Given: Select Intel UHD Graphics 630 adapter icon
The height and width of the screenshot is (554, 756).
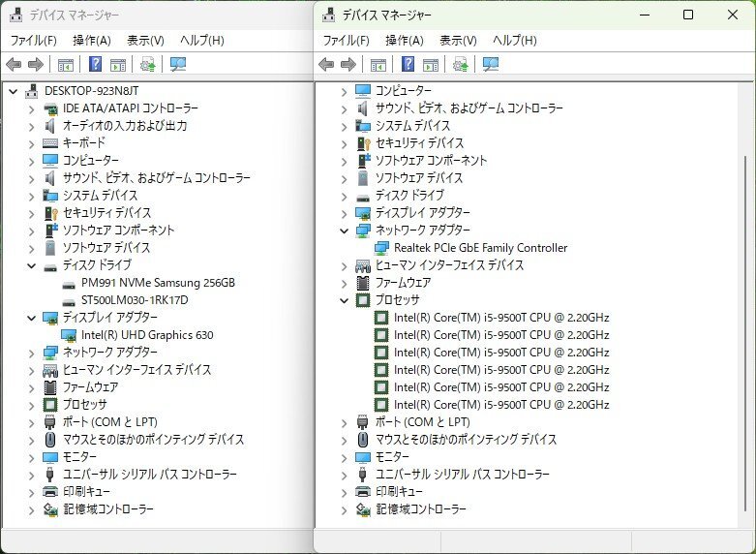Looking at the screenshot, I should coord(69,335).
